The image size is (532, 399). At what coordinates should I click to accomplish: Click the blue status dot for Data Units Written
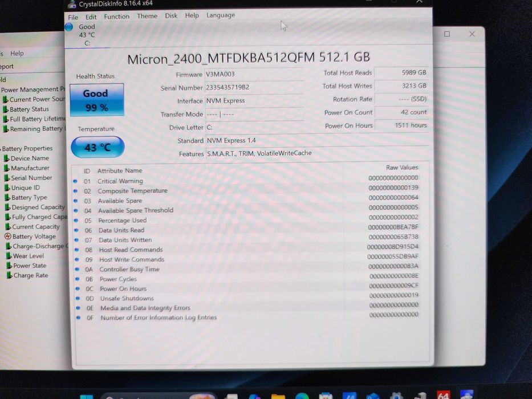click(x=76, y=240)
